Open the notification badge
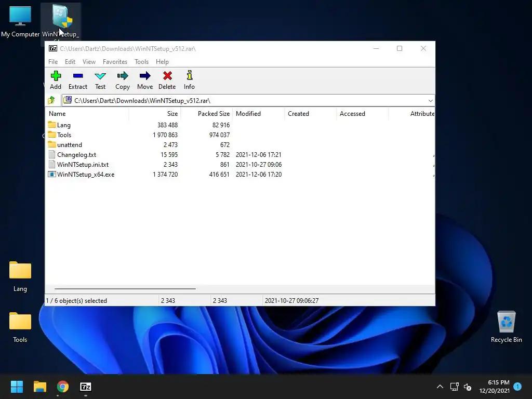The image size is (532, 399). click(x=517, y=386)
